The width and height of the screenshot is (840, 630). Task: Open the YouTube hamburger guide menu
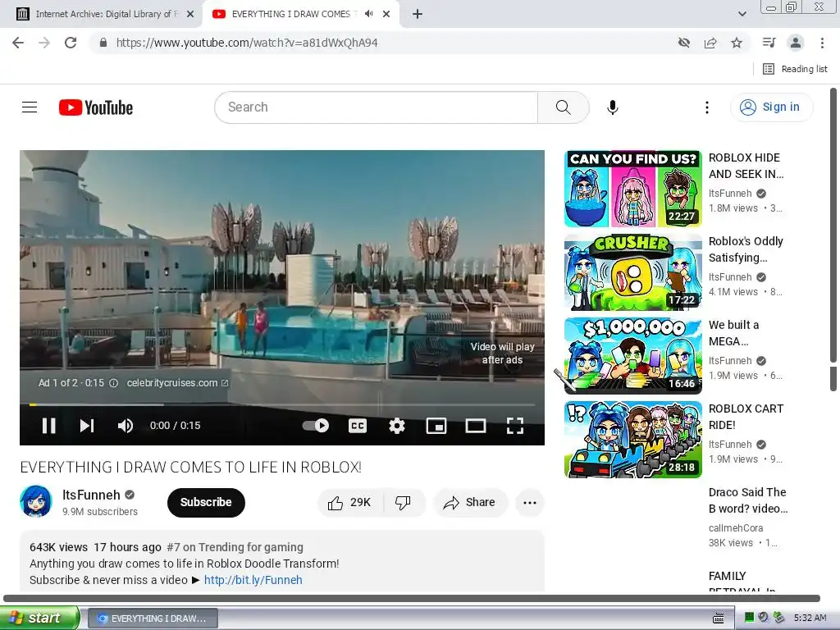tap(30, 107)
